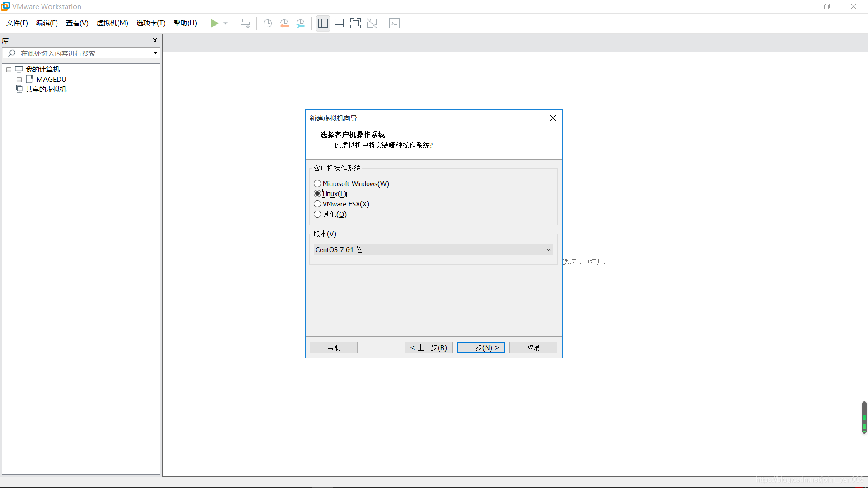Screen dimensions: 868x488
Task: Select VMware ESX radio option
Action: pyautogui.click(x=317, y=204)
